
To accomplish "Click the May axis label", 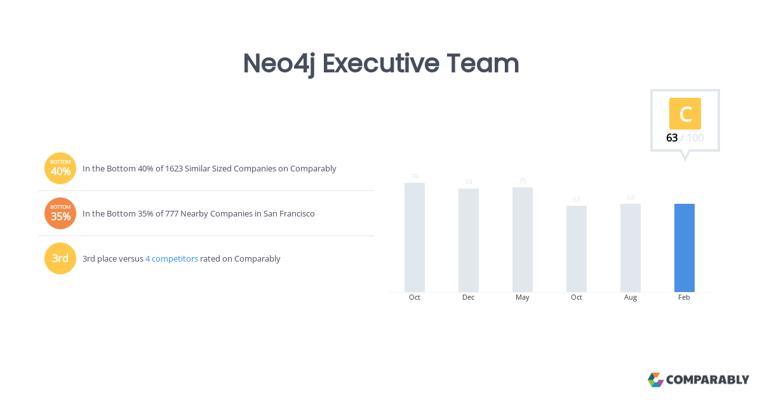I will click(x=522, y=297).
